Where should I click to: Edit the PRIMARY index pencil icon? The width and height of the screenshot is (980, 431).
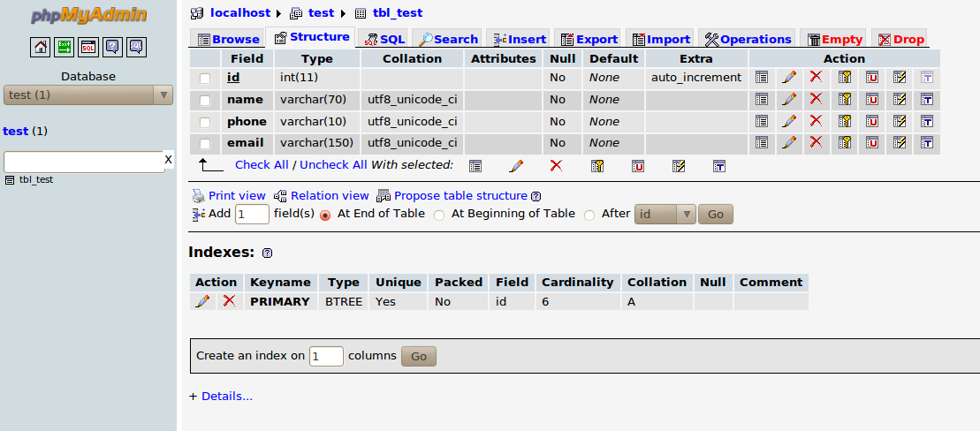(x=203, y=301)
